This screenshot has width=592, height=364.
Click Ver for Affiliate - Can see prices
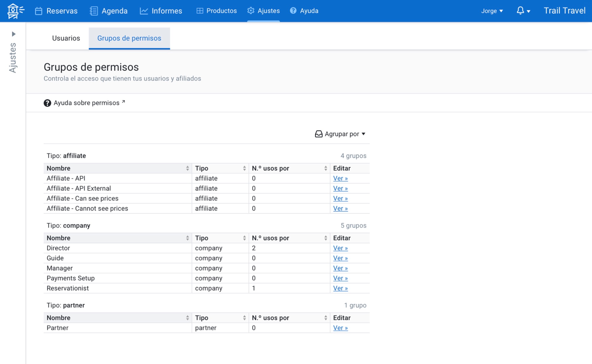340,198
